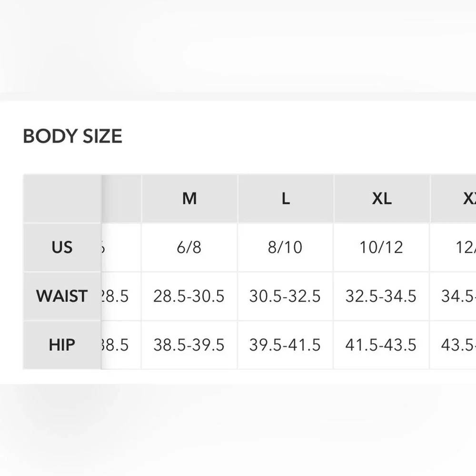Click the partially visible XXL column header

pyautogui.click(x=466, y=198)
